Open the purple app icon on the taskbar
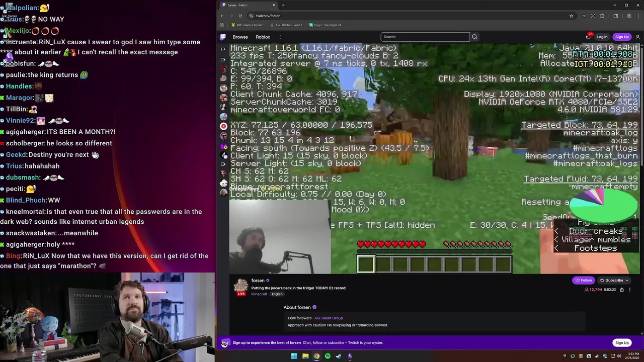This screenshot has width=644, height=362. pos(350,356)
